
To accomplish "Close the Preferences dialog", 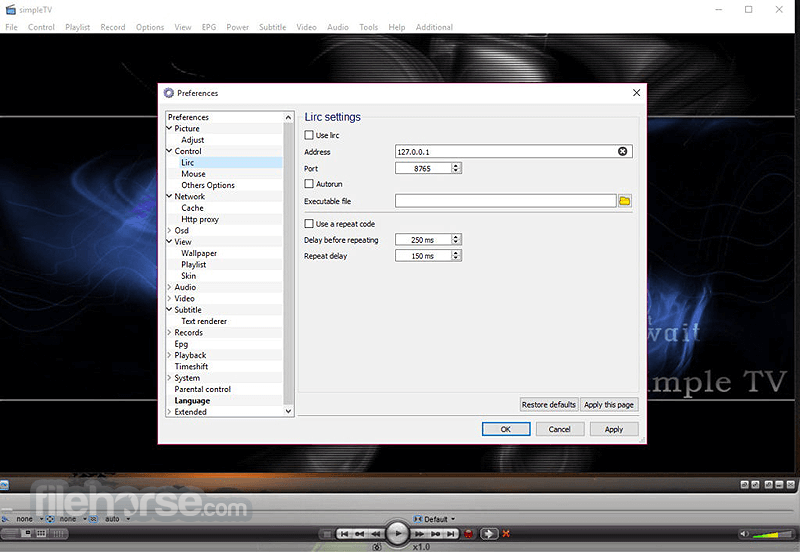I will coord(636,93).
